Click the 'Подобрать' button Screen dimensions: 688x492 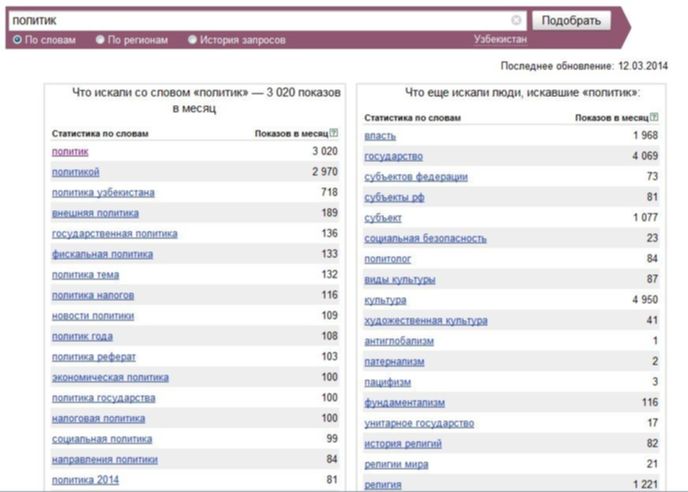tap(571, 21)
